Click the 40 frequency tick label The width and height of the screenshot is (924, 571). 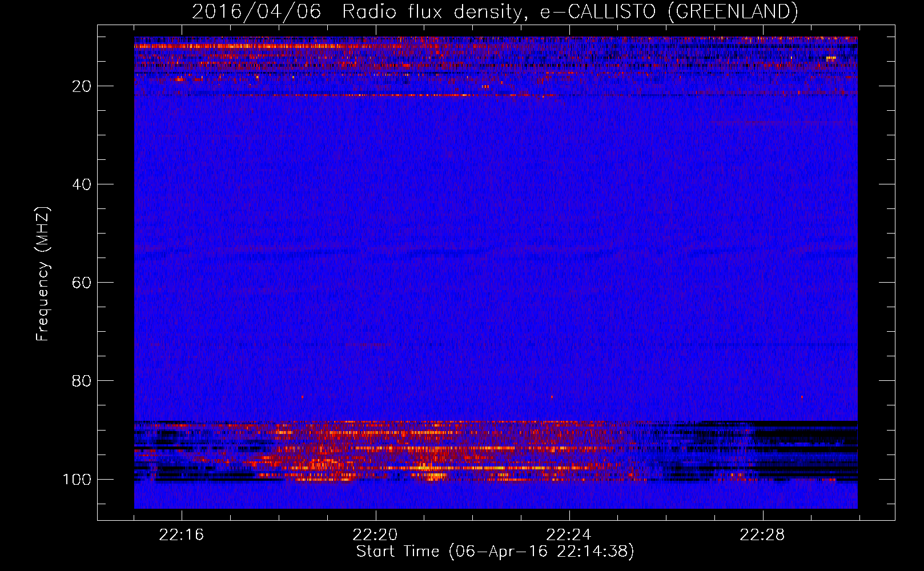coord(82,184)
